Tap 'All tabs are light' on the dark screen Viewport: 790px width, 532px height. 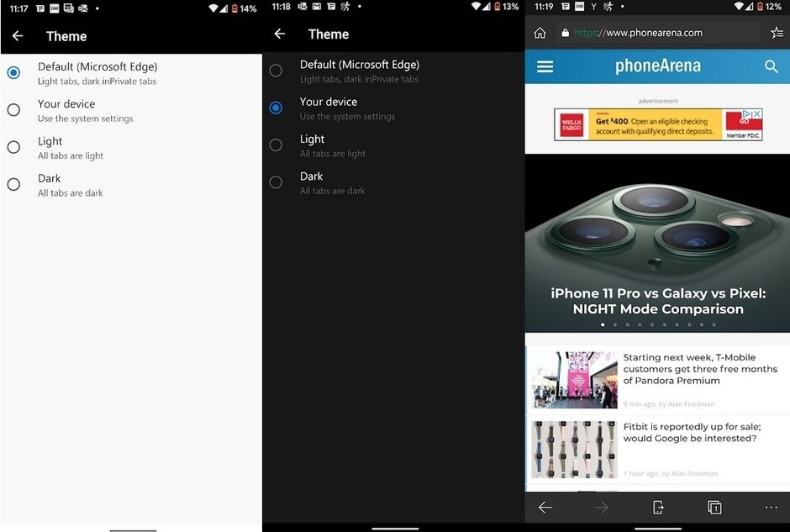(333, 154)
